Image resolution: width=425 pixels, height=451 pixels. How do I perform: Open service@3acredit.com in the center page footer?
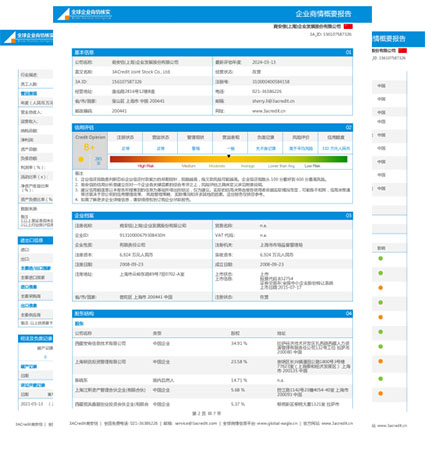pyautogui.click(x=196, y=423)
